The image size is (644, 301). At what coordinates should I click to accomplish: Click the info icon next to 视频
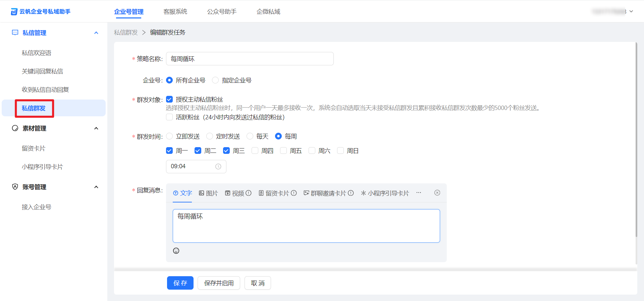(x=249, y=193)
